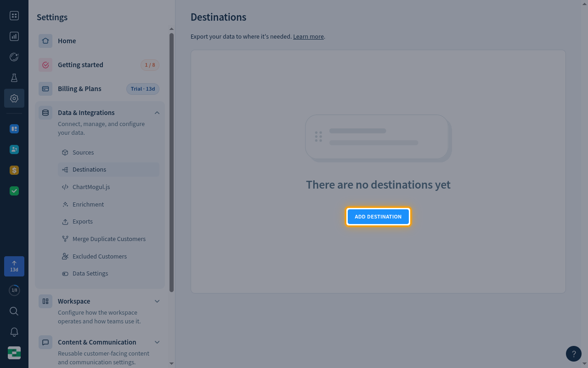Viewport: 588px width, 368px height.
Task: Select Destinations in the sidebar
Action: coord(109,170)
